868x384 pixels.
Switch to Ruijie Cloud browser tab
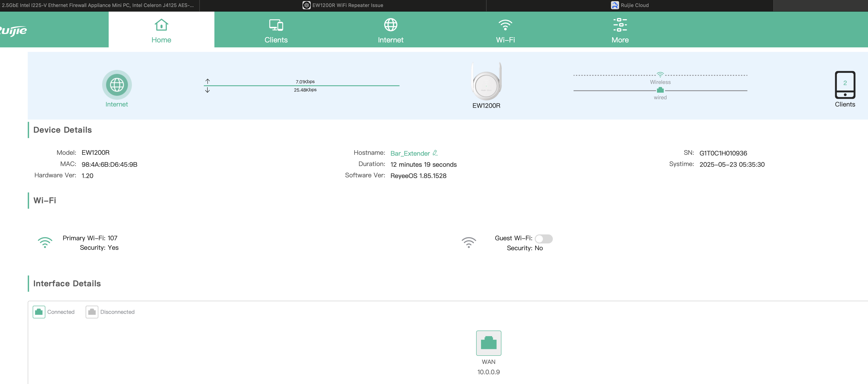click(629, 5)
